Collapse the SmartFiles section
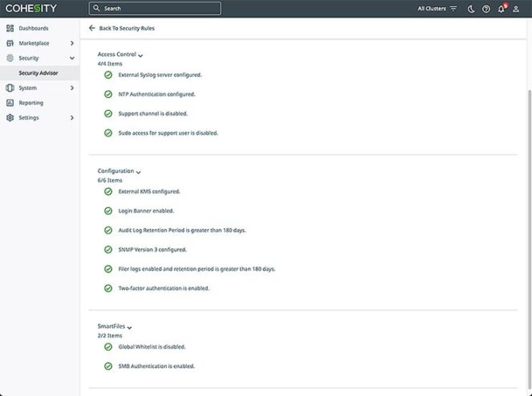The image size is (532, 396). pos(129,328)
